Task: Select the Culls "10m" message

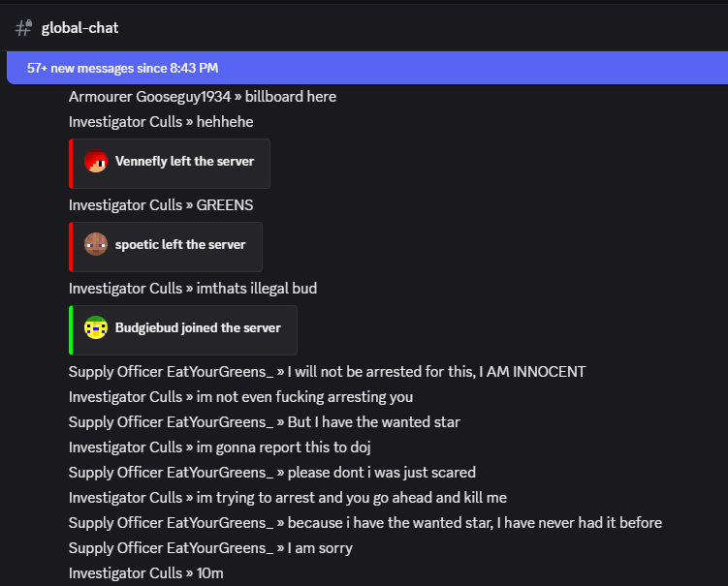Action: coord(146,573)
